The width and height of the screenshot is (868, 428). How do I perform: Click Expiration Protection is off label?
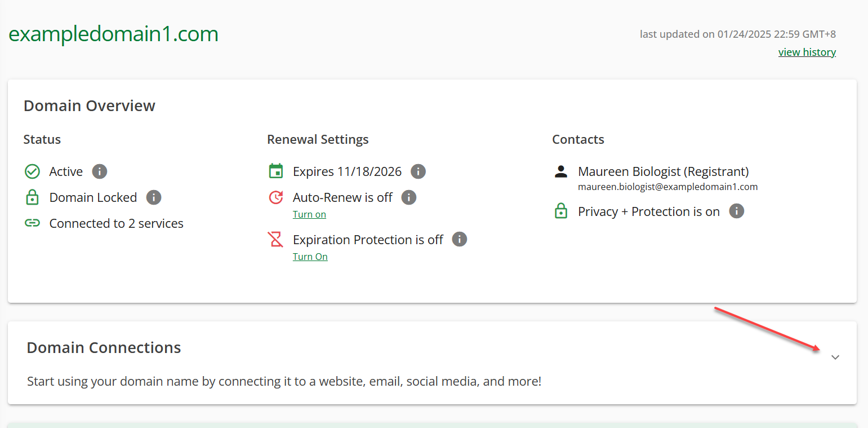click(368, 240)
